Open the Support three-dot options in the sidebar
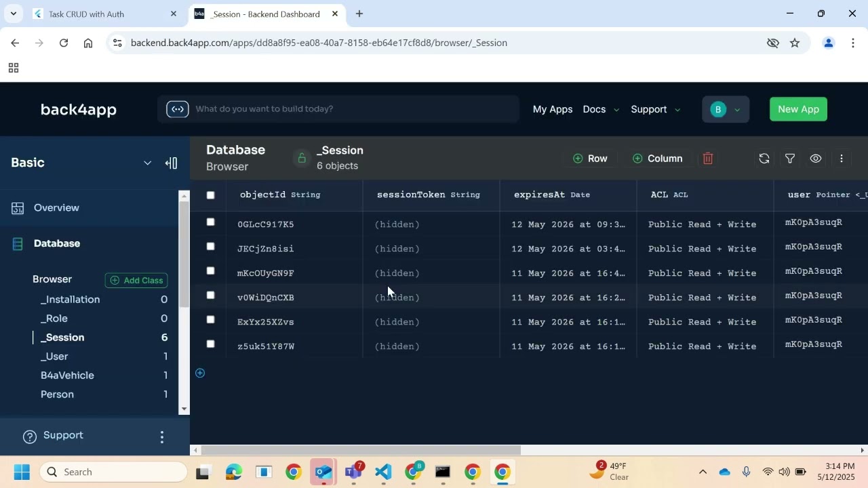The width and height of the screenshot is (868, 488). pyautogui.click(x=161, y=437)
